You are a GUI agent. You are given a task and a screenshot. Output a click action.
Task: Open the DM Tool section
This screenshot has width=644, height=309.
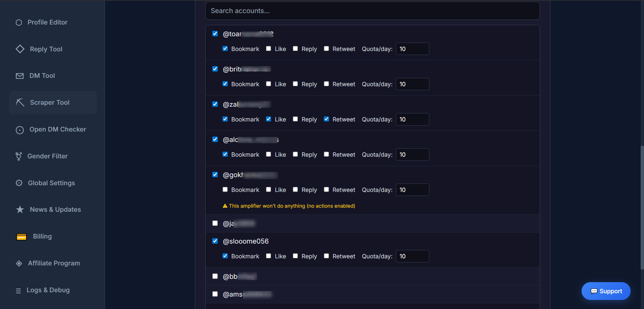[53, 76]
